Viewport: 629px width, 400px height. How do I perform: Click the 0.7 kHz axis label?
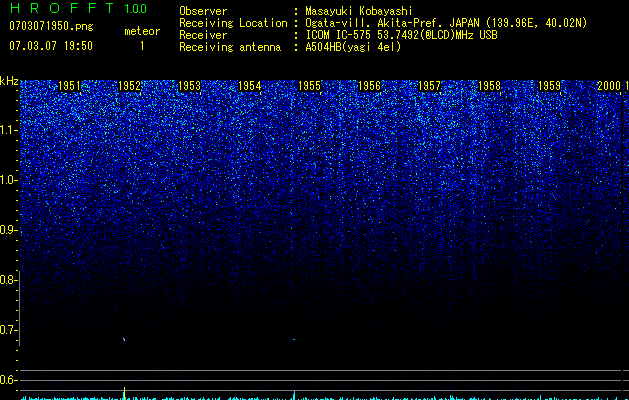pyautogui.click(x=7, y=330)
